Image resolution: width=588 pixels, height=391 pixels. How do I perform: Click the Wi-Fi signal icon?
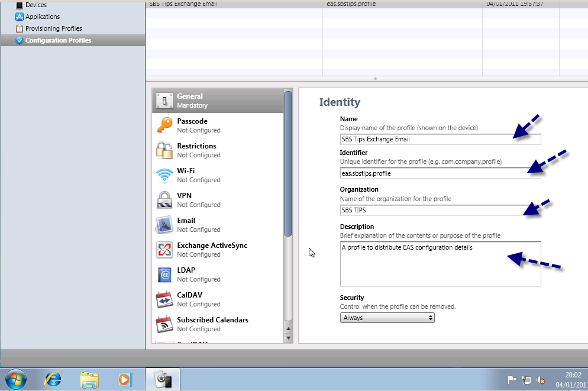pos(164,175)
